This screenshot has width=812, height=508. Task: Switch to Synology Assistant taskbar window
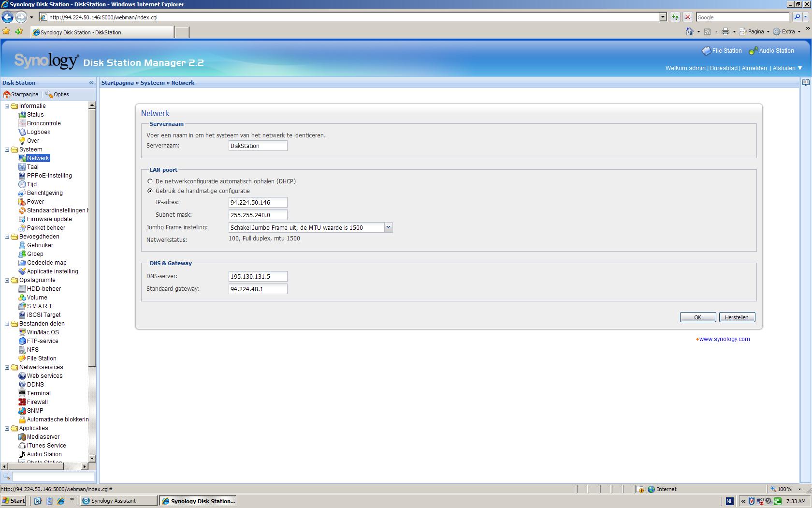(118, 501)
